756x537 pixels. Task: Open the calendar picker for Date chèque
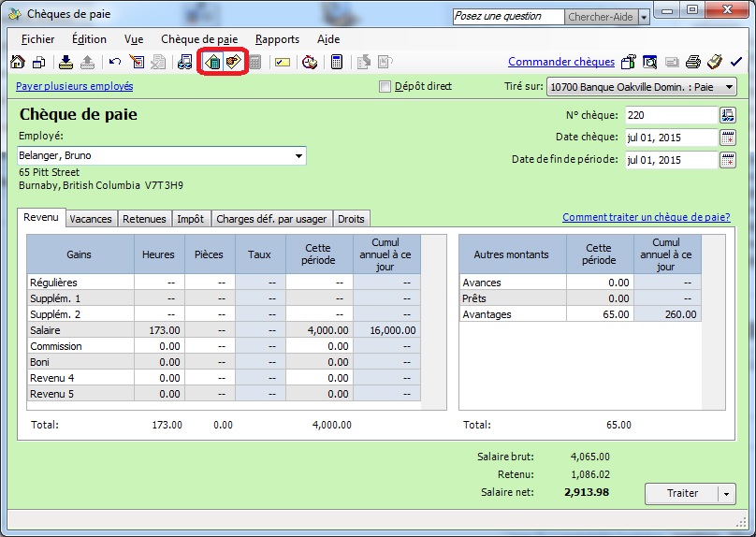(x=728, y=138)
